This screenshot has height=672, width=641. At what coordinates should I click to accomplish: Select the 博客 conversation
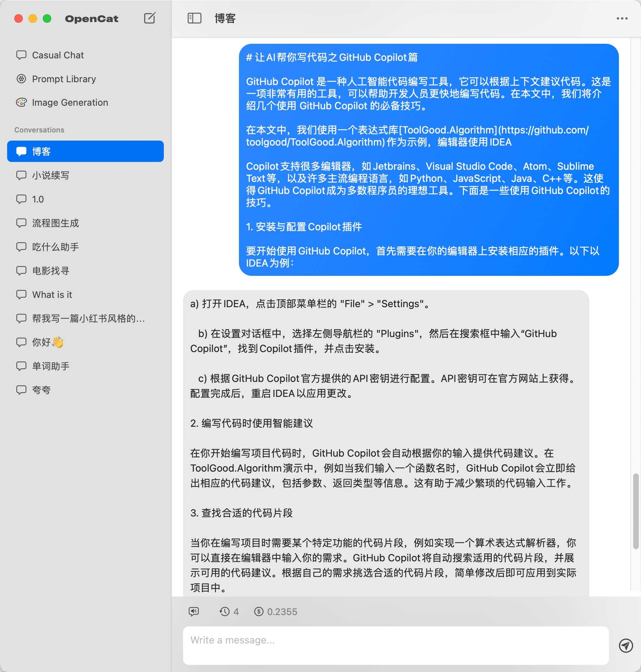(85, 151)
